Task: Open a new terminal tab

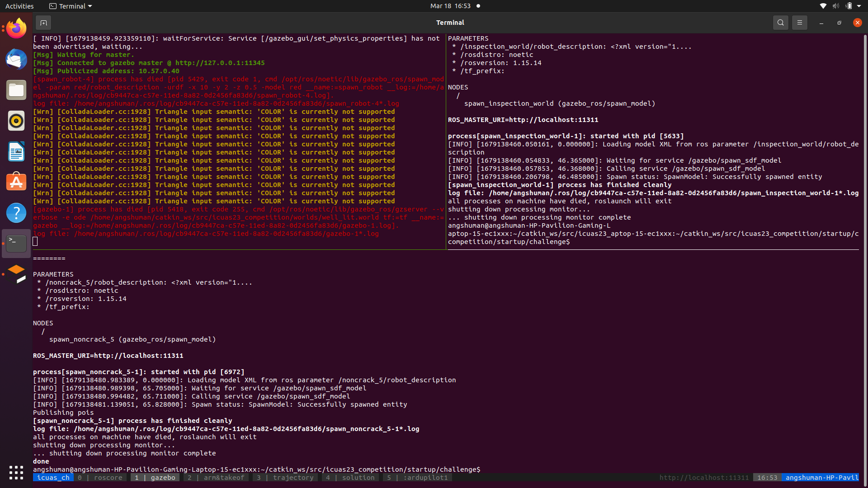Action: click(x=43, y=22)
